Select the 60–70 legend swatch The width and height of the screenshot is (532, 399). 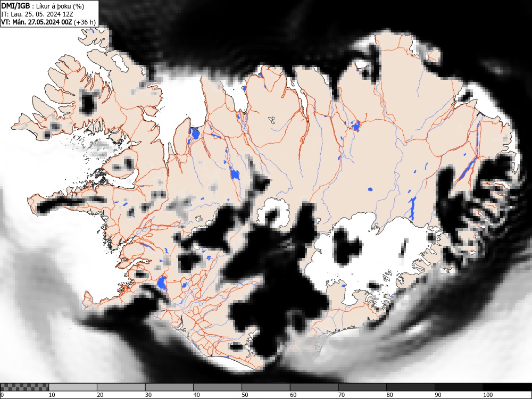pos(314,387)
